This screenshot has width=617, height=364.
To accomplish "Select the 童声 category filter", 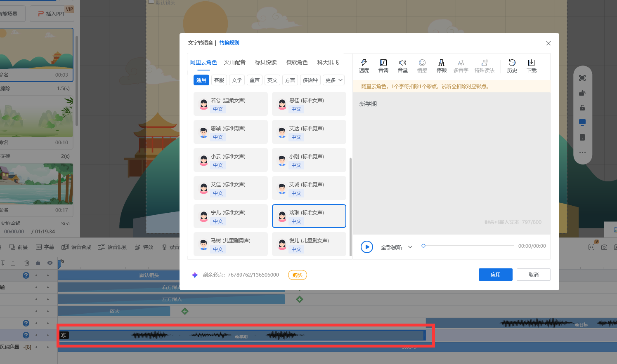I will point(254,80).
